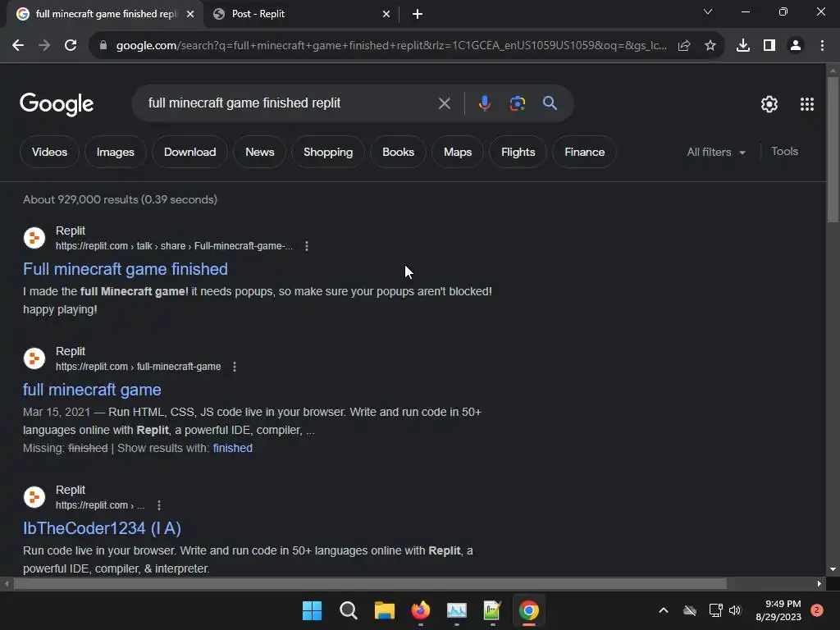Image resolution: width=840 pixels, height=630 pixels.
Task: Open the full minecraft game result link
Action: (92, 390)
